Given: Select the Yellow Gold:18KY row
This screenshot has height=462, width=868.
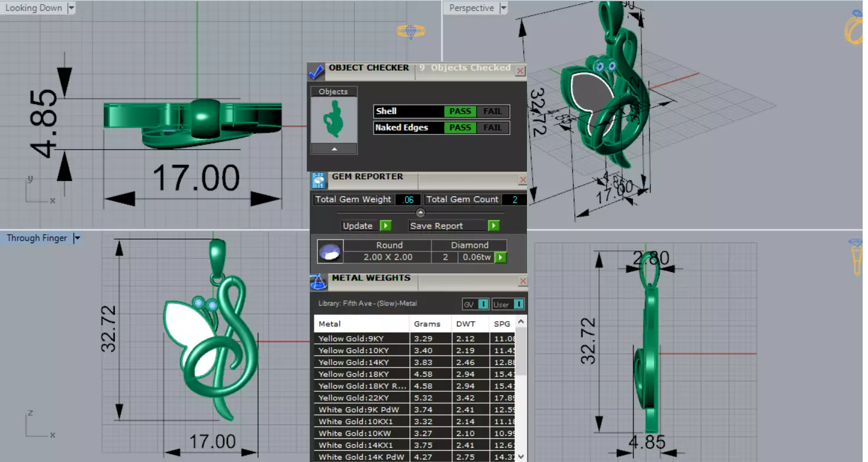Looking at the screenshot, I should tap(413, 374).
